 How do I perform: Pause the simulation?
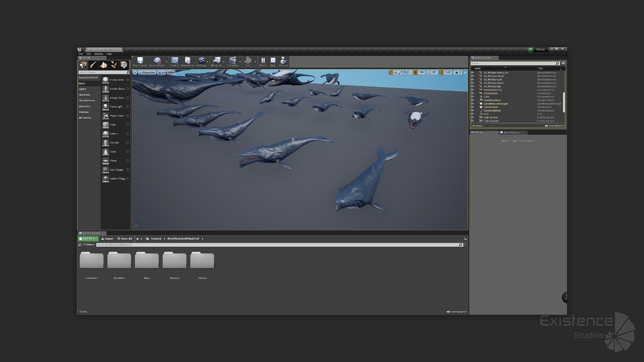(263, 62)
